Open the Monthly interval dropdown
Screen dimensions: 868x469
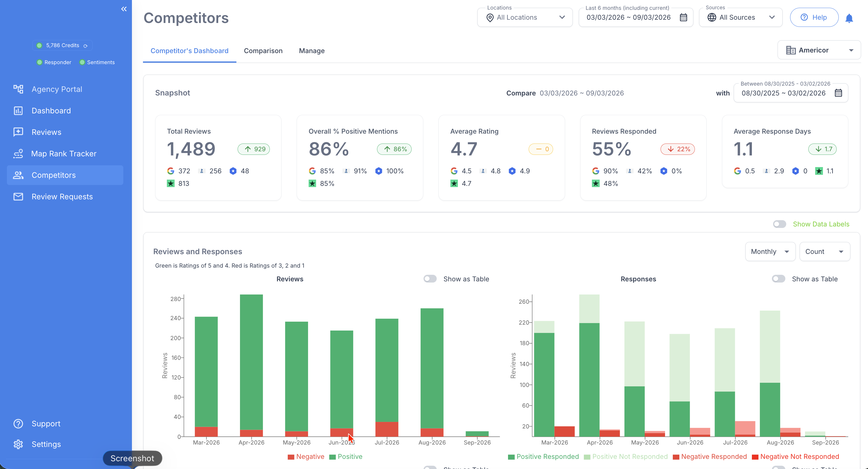pyautogui.click(x=770, y=252)
